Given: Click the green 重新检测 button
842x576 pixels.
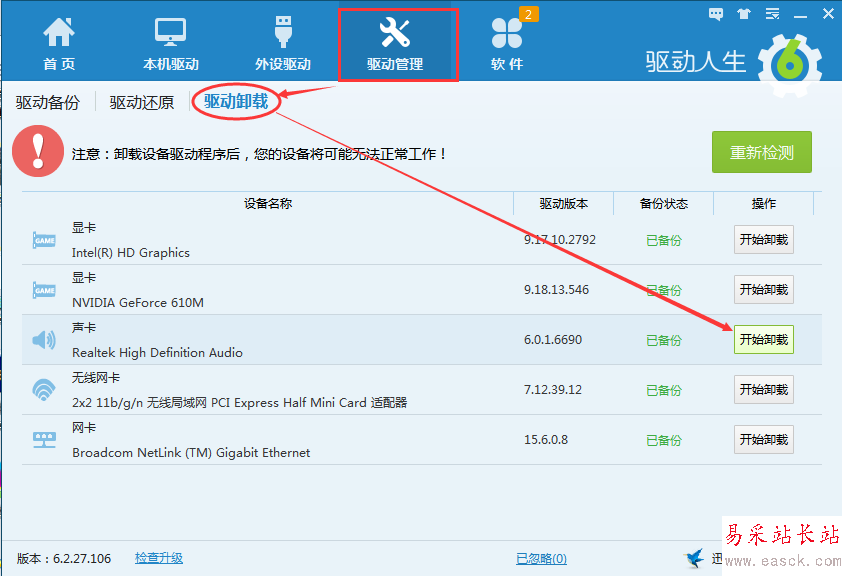Looking at the screenshot, I should tap(761, 152).
